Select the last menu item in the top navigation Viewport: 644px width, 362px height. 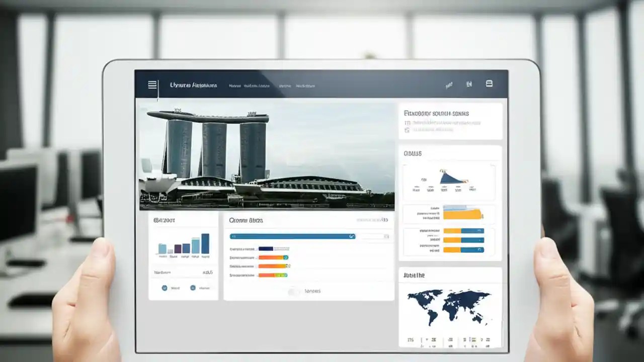point(306,85)
